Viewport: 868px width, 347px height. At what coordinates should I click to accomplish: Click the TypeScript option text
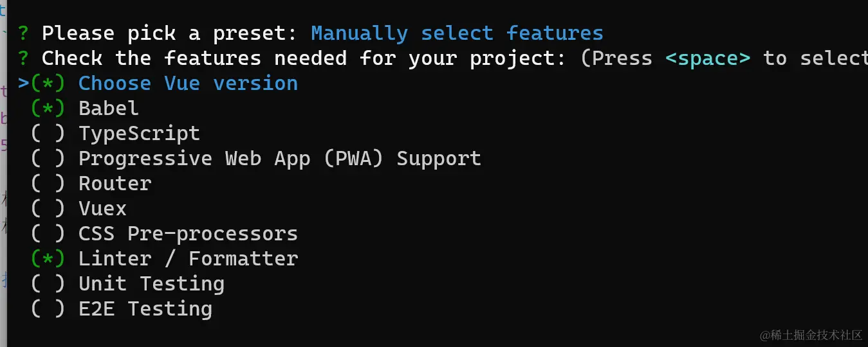[139, 134]
